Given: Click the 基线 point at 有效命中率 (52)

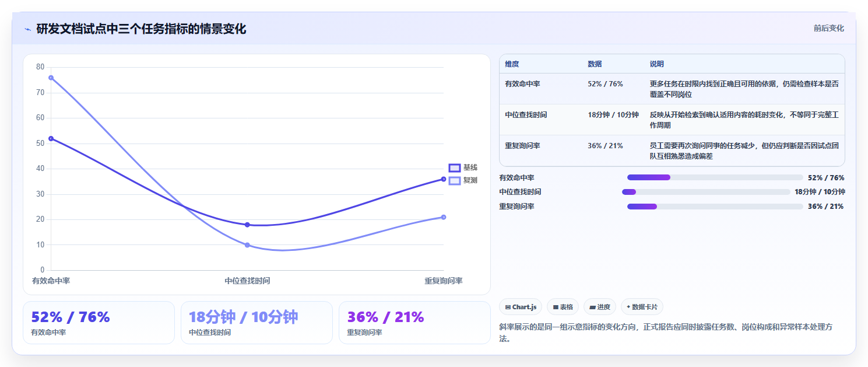Looking at the screenshot, I should click(x=51, y=138).
